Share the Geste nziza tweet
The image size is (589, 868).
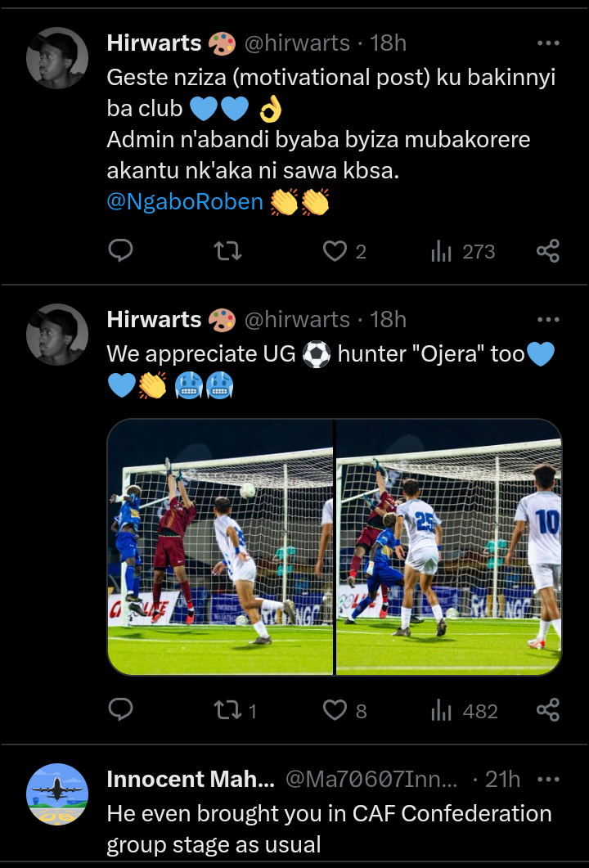pyautogui.click(x=547, y=251)
